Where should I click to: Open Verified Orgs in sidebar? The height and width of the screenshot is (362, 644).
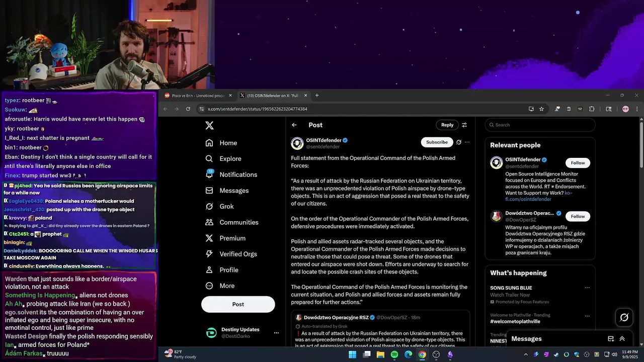click(232, 254)
